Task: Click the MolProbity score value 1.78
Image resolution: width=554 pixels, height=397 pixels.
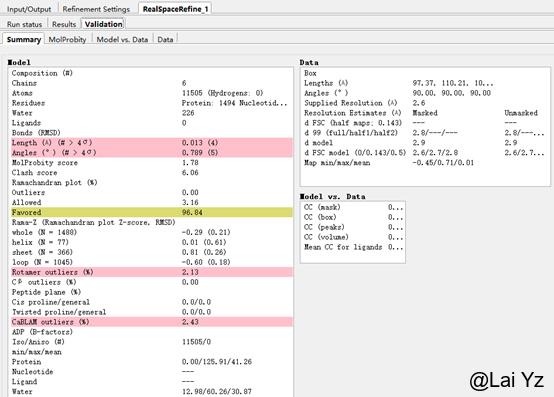Action: (x=190, y=163)
